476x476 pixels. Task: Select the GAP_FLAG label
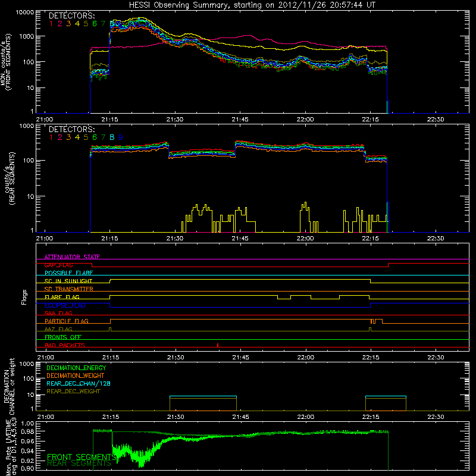pos(58,265)
